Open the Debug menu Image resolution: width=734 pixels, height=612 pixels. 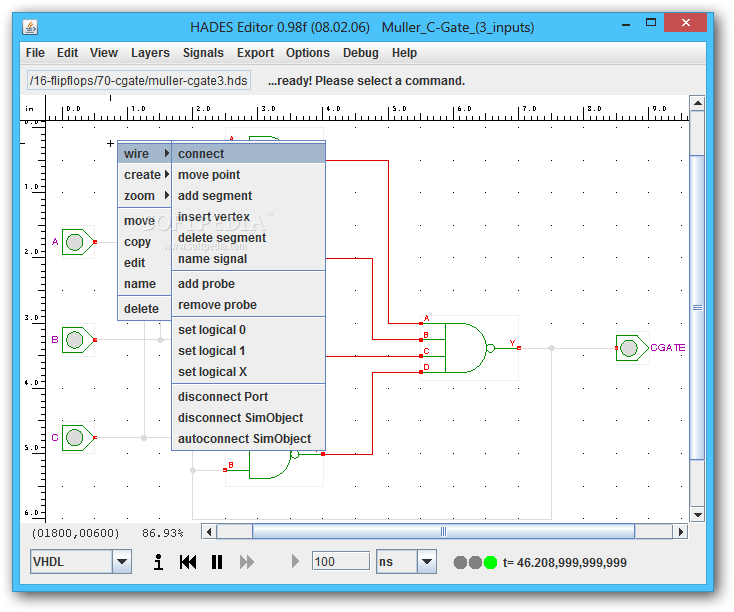pos(360,53)
